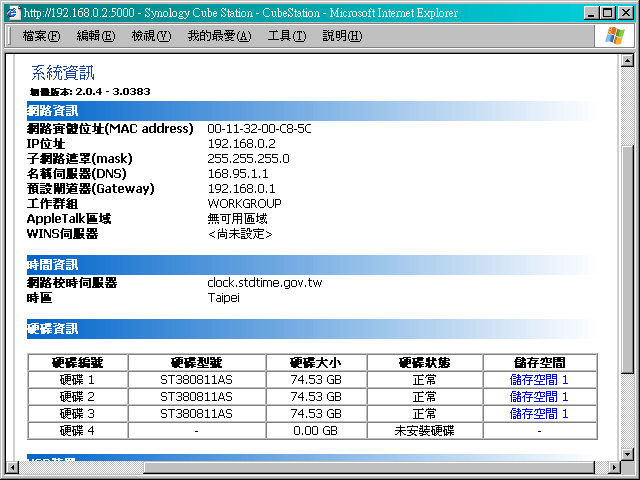Open the 我的最愛(A) menu
This screenshot has width=640, height=480.
coord(219,36)
